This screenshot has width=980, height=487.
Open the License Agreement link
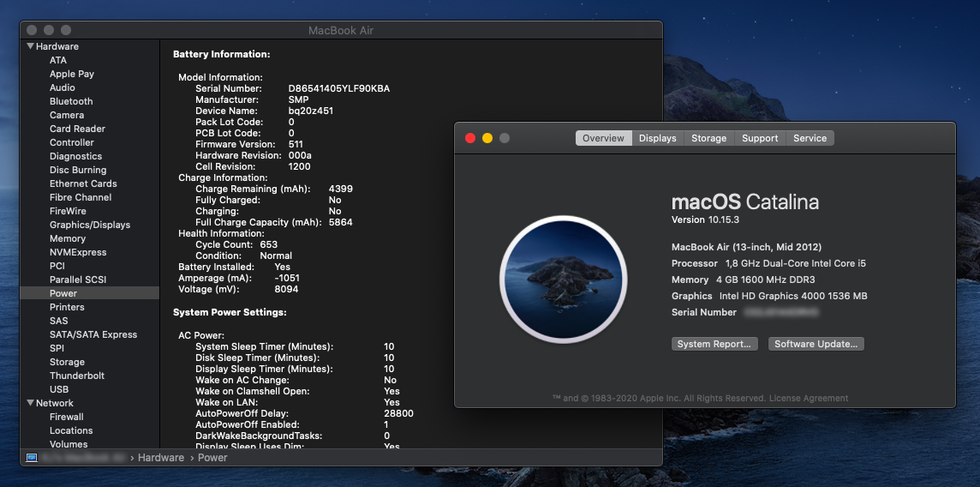(809, 398)
